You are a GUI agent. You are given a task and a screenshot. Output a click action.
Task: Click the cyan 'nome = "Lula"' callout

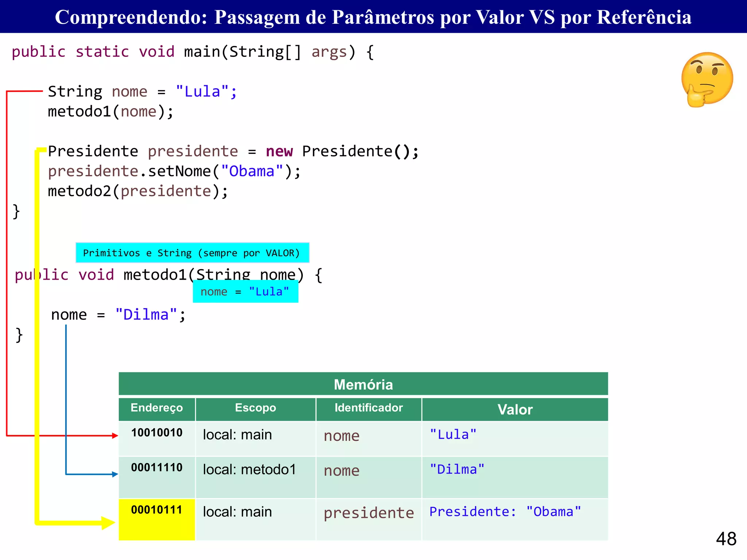(x=245, y=292)
